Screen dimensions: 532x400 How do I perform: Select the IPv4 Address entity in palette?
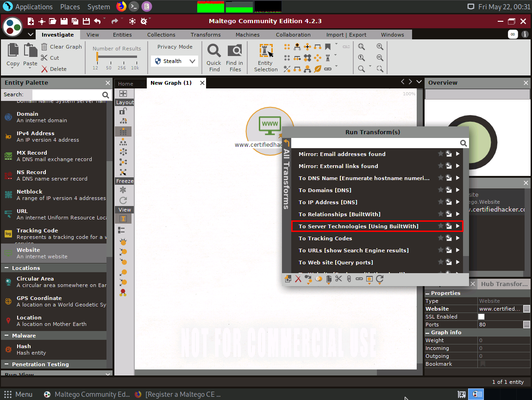click(x=54, y=137)
